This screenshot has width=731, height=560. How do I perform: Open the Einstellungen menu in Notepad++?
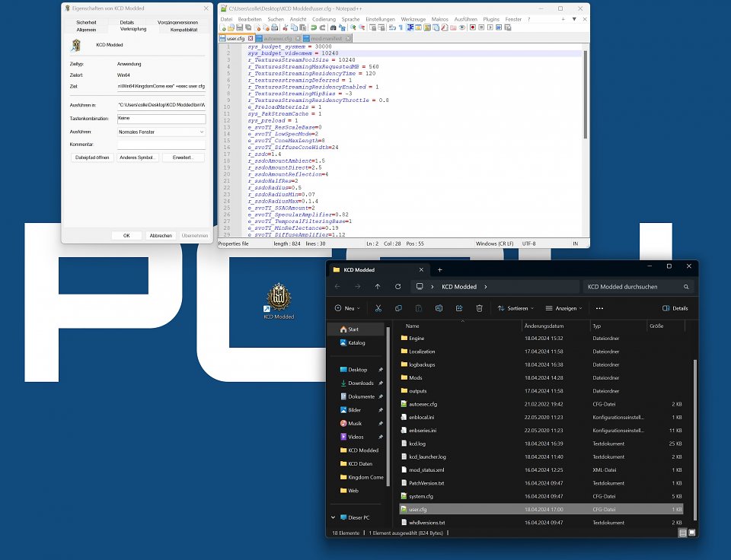(x=380, y=19)
